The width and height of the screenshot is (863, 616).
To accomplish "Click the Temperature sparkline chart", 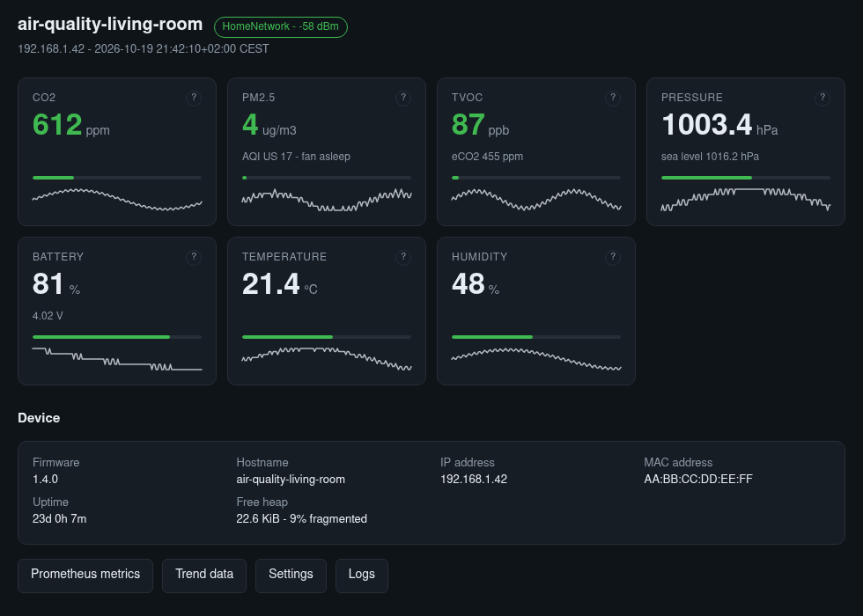I will point(327,359).
